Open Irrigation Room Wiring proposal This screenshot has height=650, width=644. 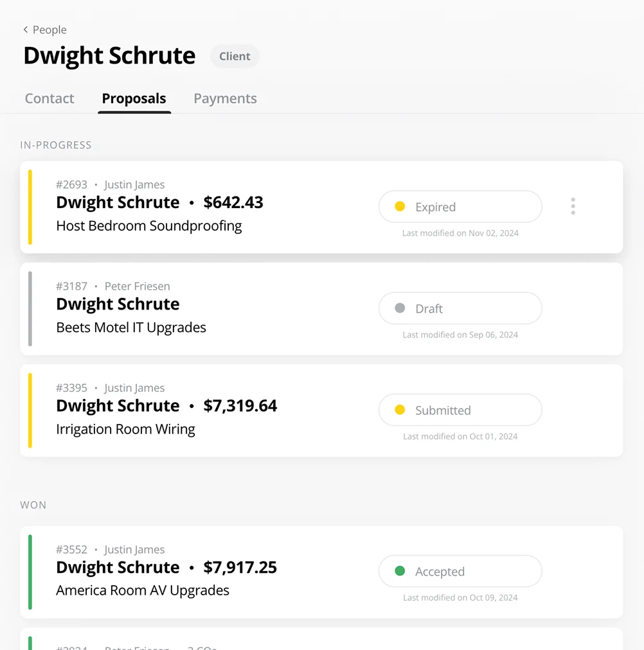pyautogui.click(x=125, y=429)
